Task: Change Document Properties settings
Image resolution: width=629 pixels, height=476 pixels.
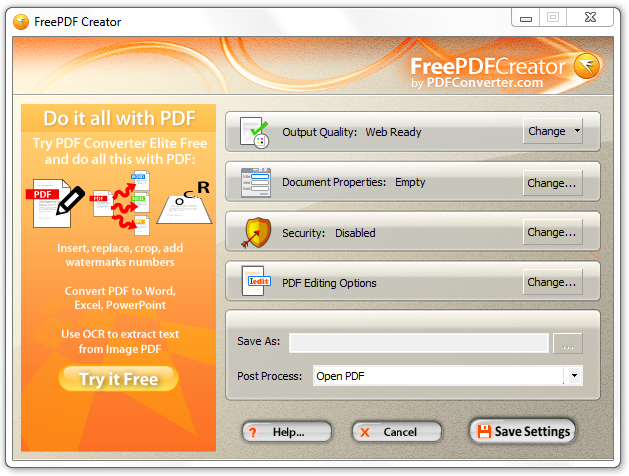Action: point(552,183)
